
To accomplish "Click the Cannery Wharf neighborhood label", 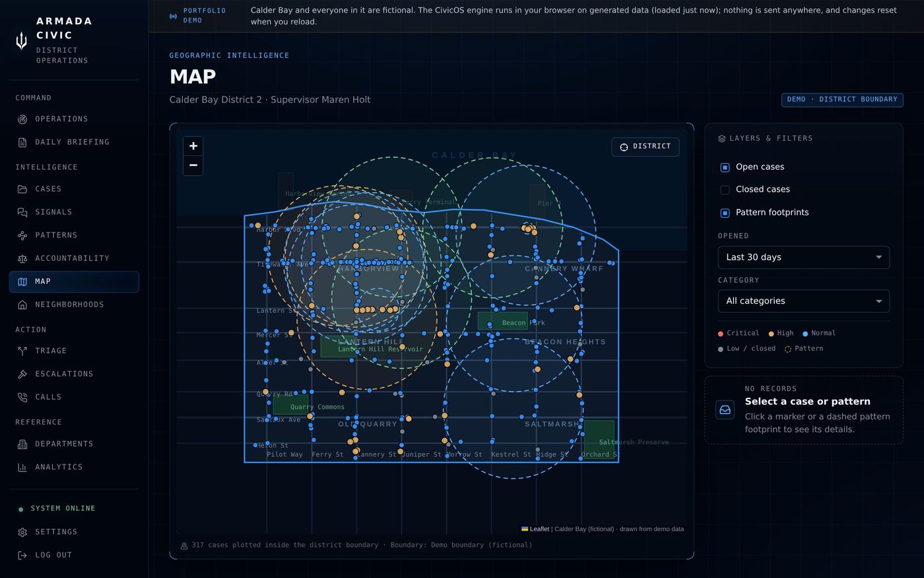I will [x=564, y=269].
